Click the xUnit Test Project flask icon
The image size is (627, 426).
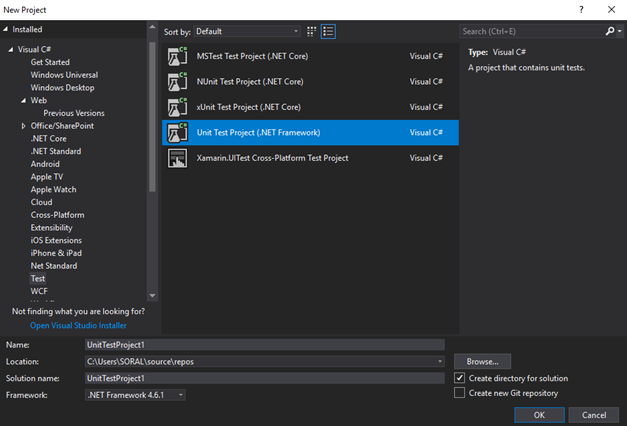pyautogui.click(x=177, y=107)
